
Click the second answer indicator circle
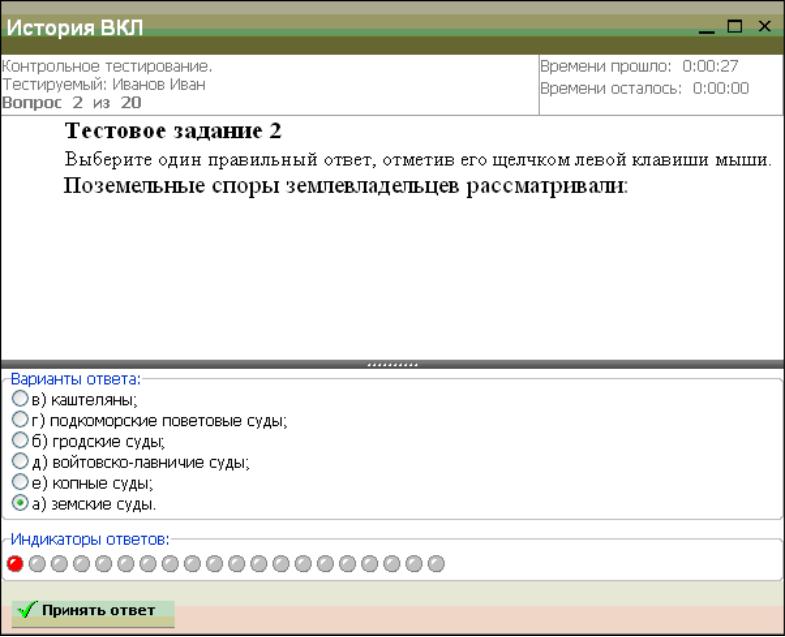(37, 564)
